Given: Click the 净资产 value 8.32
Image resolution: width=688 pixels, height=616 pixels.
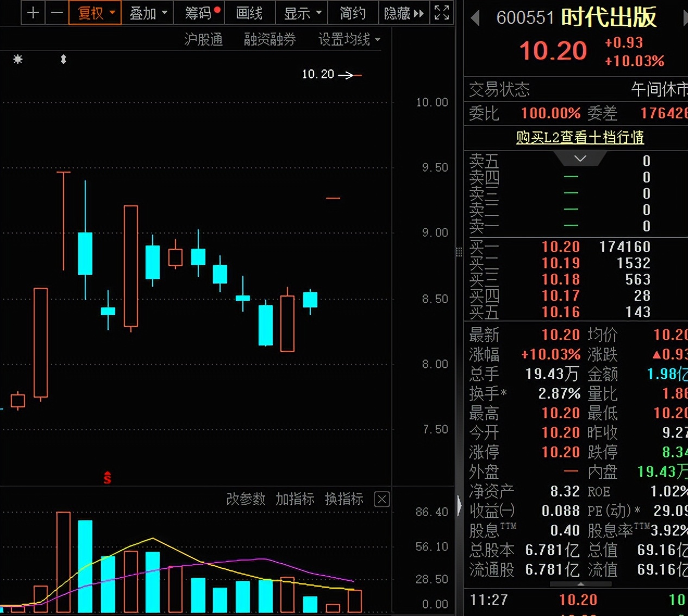Looking at the screenshot, I should tap(565, 492).
